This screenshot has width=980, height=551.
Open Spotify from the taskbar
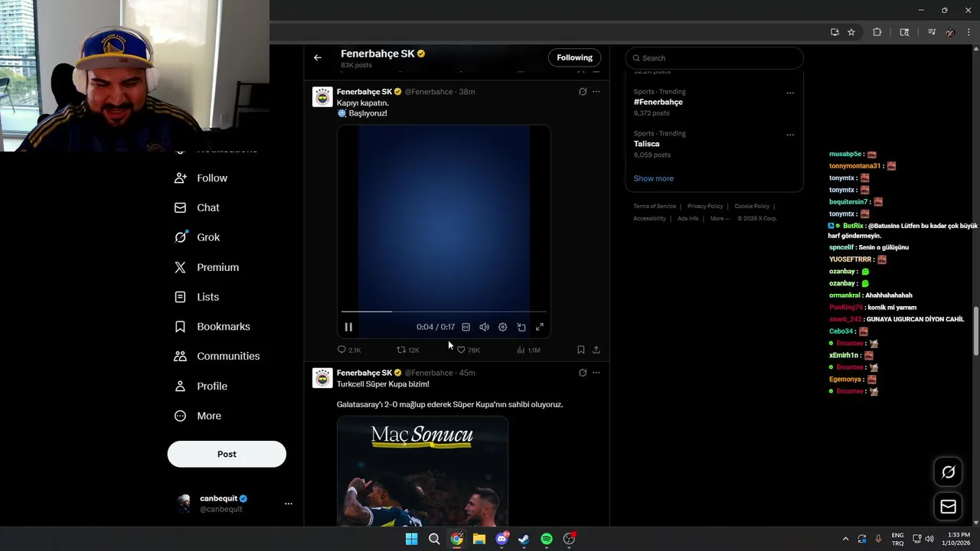pos(547,539)
